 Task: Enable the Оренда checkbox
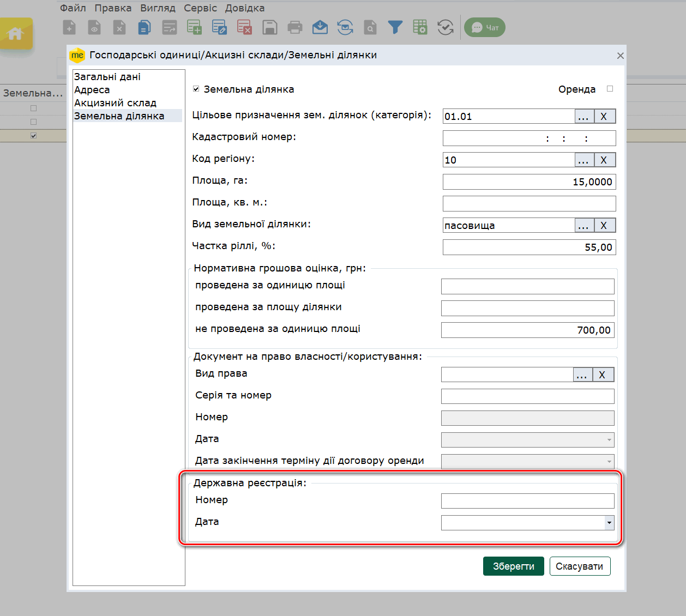610,89
